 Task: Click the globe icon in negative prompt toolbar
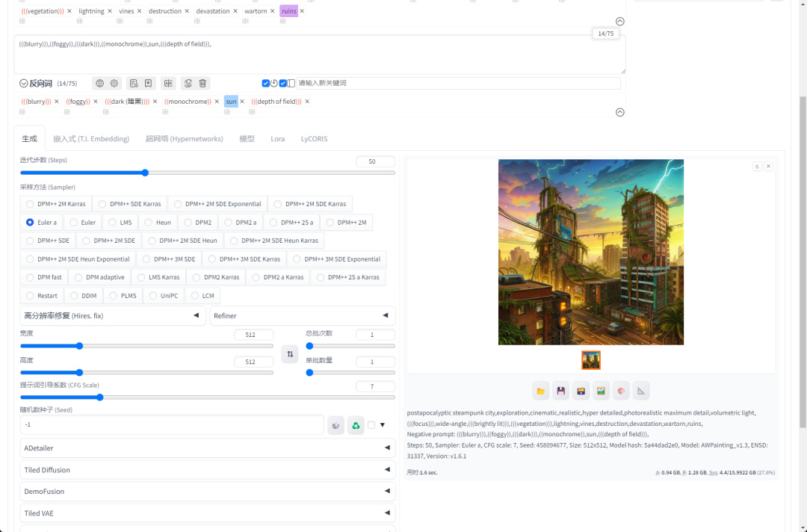click(100, 84)
